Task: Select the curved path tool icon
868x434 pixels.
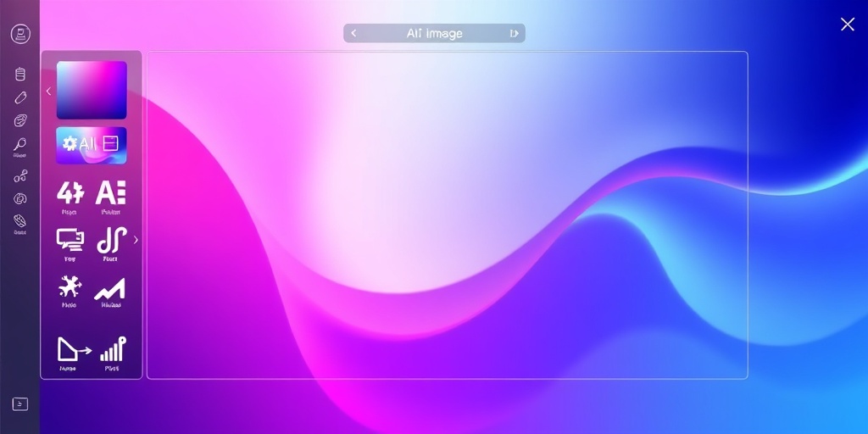Action: [111, 241]
